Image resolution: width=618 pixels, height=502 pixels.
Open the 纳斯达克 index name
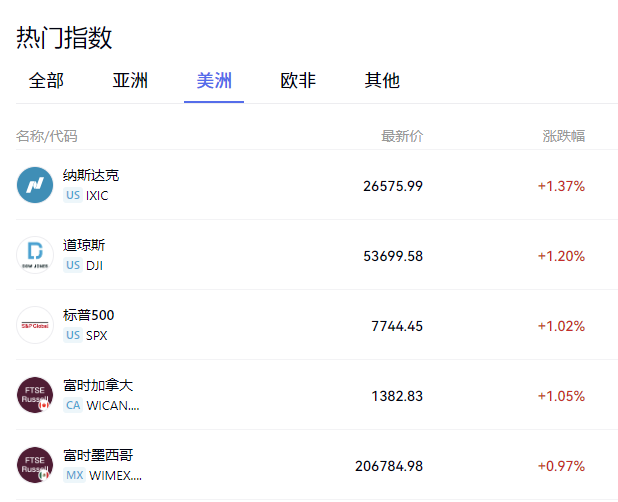pos(91,175)
